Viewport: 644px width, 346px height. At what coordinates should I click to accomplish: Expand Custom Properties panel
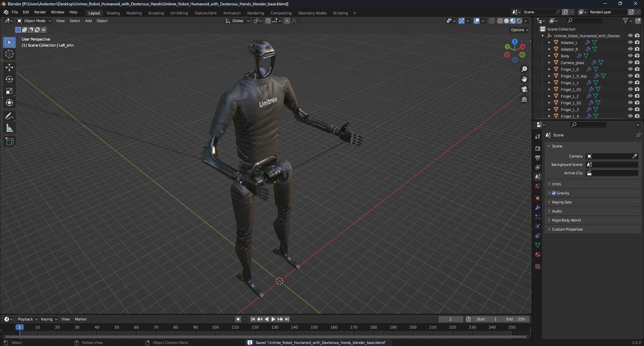click(593, 229)
